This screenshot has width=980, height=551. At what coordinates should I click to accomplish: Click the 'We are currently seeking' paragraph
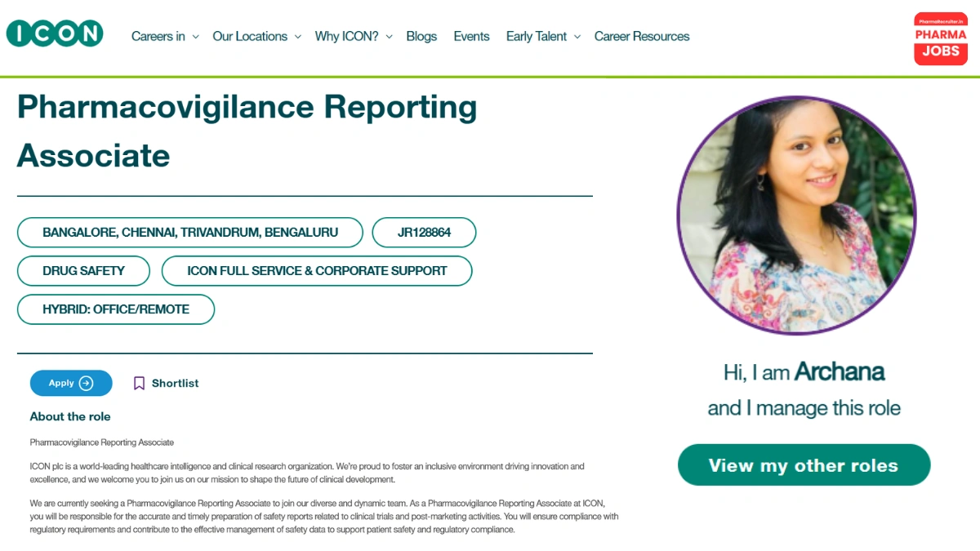click(x=324, y=517)
